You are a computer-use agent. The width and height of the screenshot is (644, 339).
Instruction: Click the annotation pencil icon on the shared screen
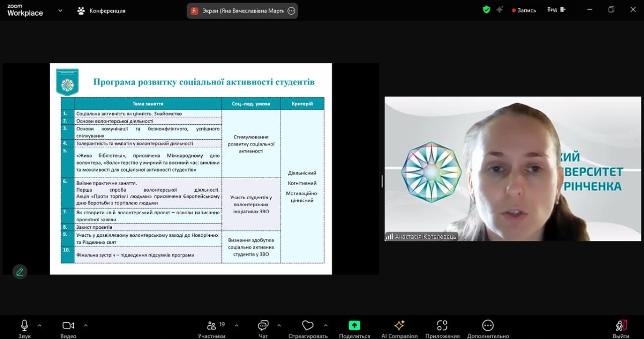click(20, 272)
